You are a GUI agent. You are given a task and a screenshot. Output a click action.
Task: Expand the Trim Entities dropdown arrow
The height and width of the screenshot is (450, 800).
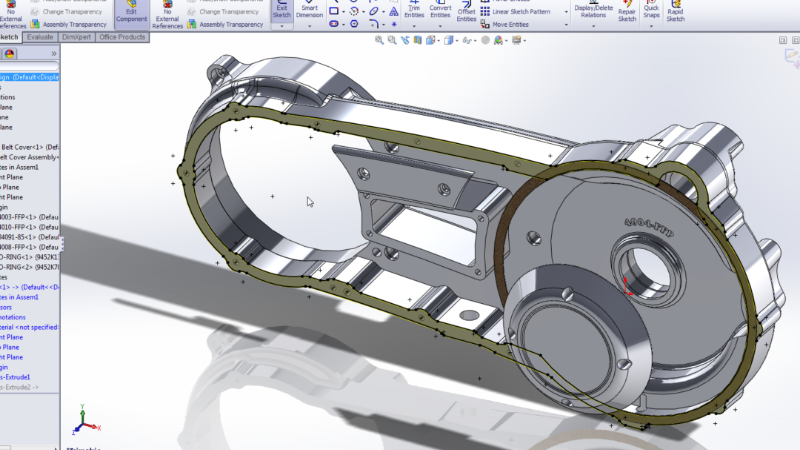tap(413, 26)
